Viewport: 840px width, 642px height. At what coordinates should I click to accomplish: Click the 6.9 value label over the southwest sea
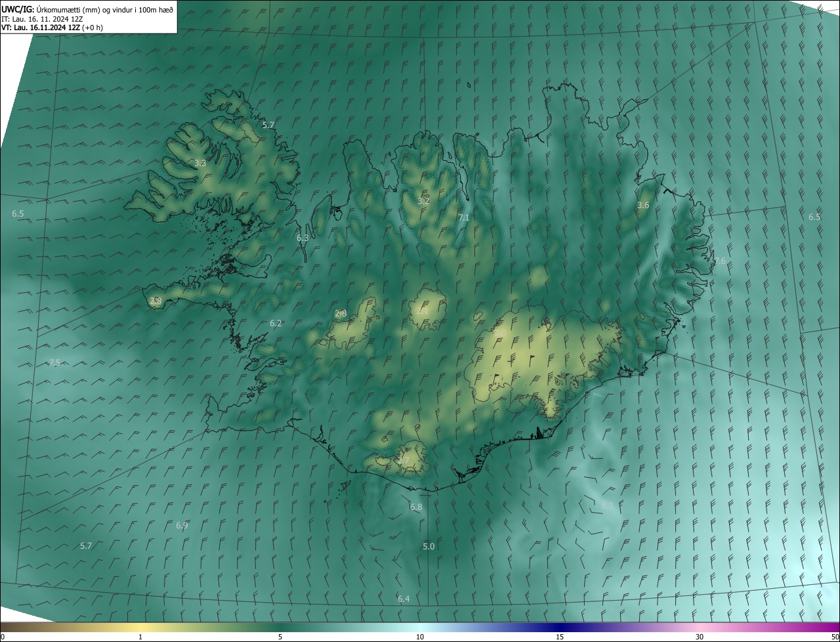[182, 526]
